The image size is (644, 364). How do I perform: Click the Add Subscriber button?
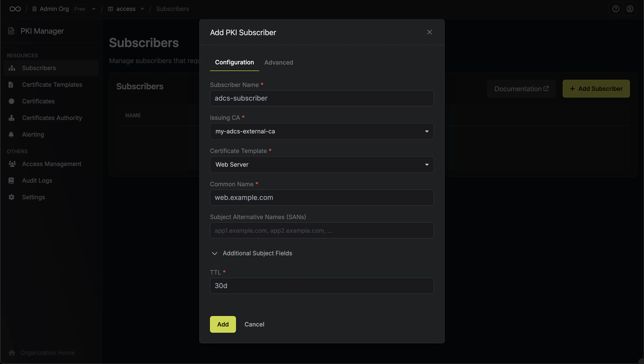click(596, 89)
